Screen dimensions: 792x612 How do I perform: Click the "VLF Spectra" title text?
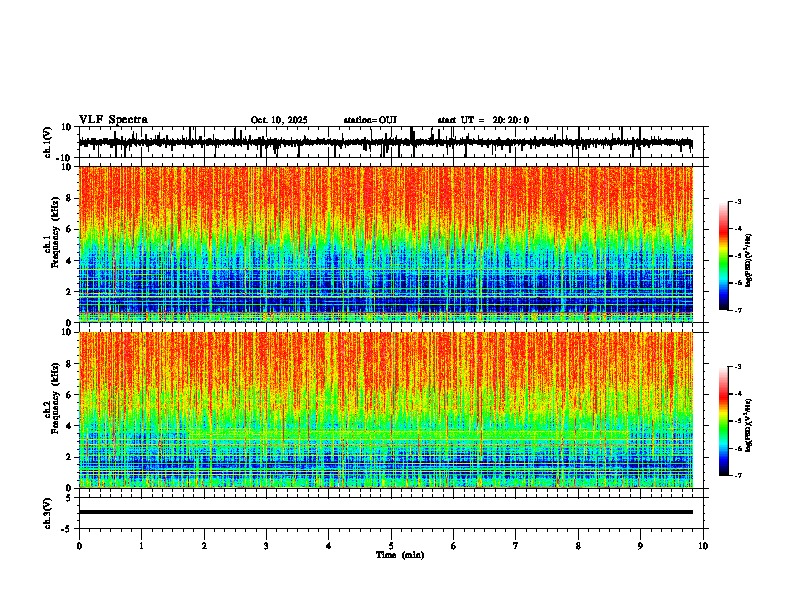[x=113, y=120]
